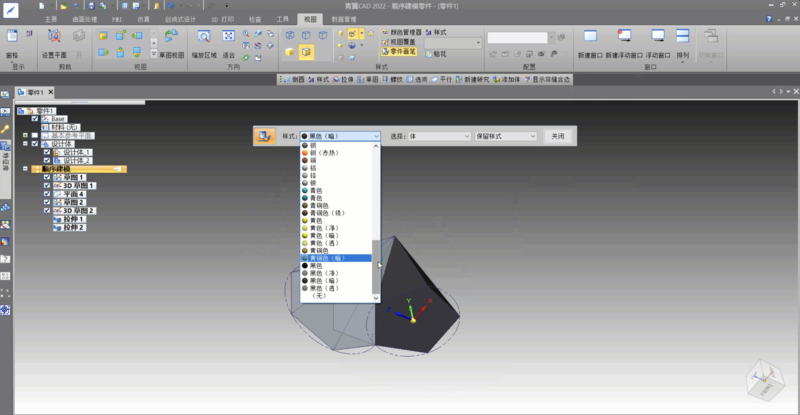Screen dimensions: 800x415
Task: Toggle the 草图 1 visibility checkbox
Action: [47, 177]
